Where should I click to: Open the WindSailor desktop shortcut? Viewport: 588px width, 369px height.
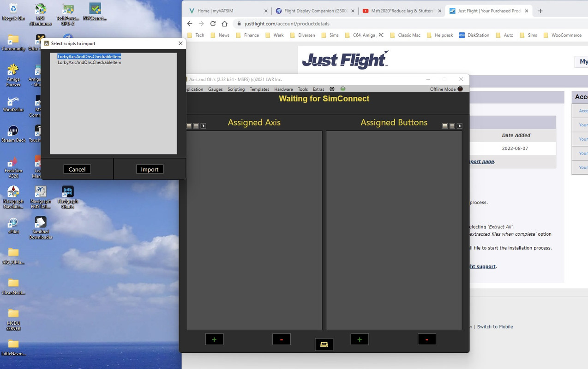(x=13, y=104)
